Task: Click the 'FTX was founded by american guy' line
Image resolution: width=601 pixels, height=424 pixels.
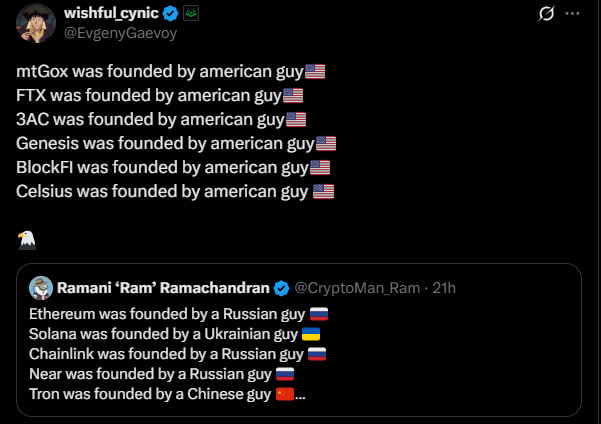Action: (149, 96)
